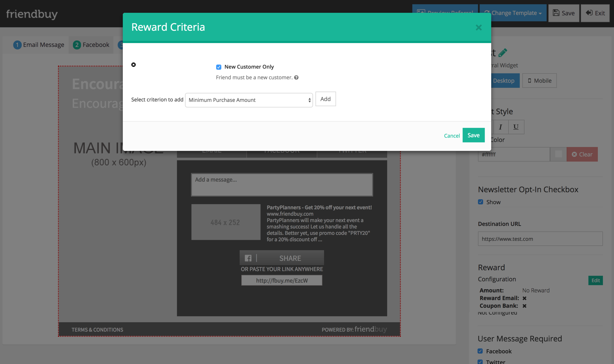The width and height of the screenshot is (614, 364).
Task: Toggle Twitter user message required
Action: click(x=480, y=362)
